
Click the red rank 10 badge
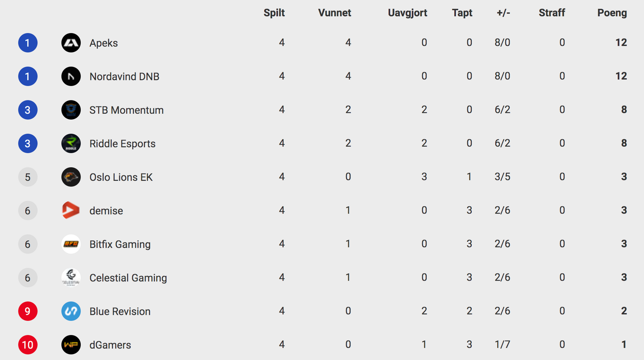[28, 345]
